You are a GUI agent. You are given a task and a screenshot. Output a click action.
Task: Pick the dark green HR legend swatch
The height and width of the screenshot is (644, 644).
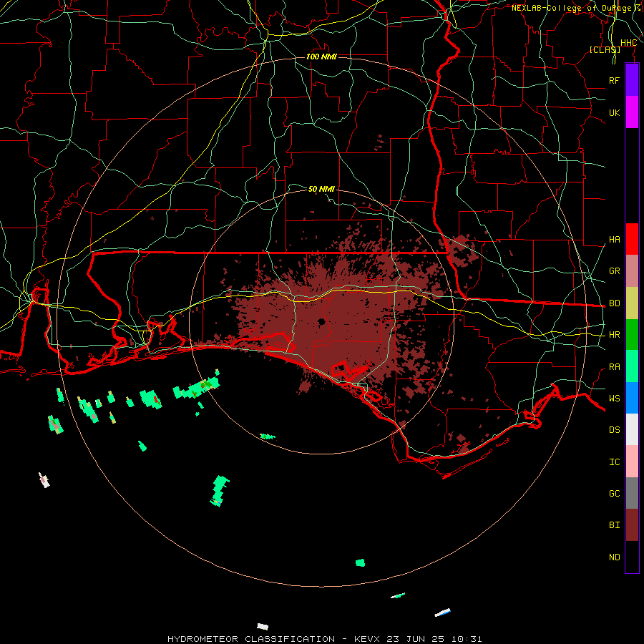632,335
